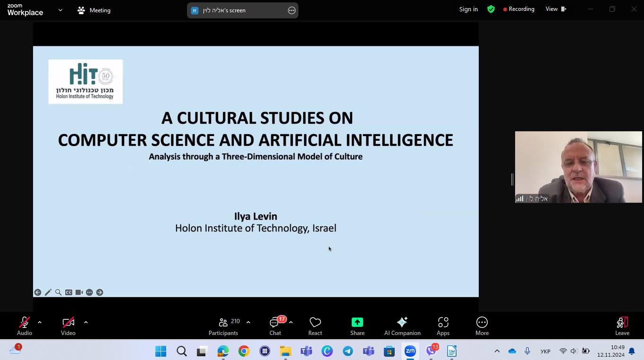Click the encryption shield icon
Viewport: 644px width, 360px height.
point(491,9)
